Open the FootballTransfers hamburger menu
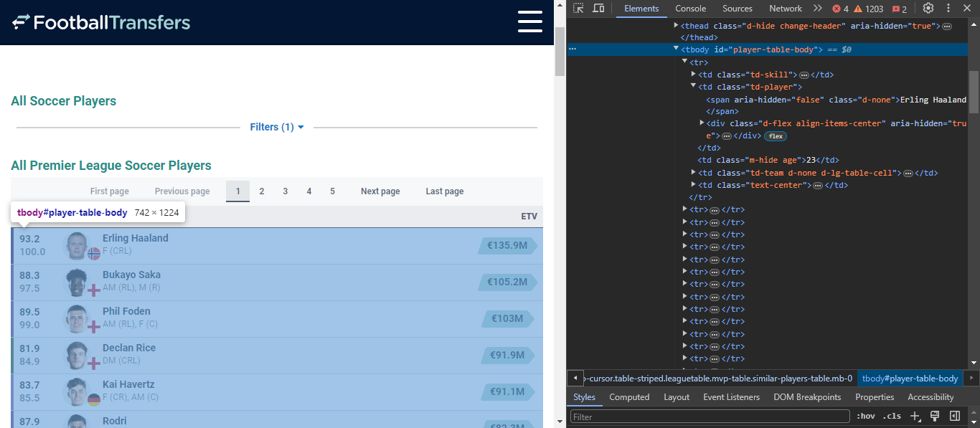Image resolution: width=980 pixels, height=428 pixels. click(530, 22)
